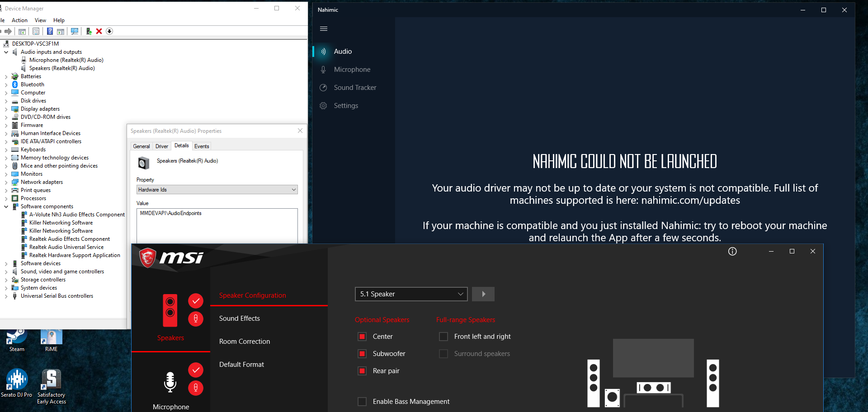Select the Microphone device icon in MSI window

[170, 382]
